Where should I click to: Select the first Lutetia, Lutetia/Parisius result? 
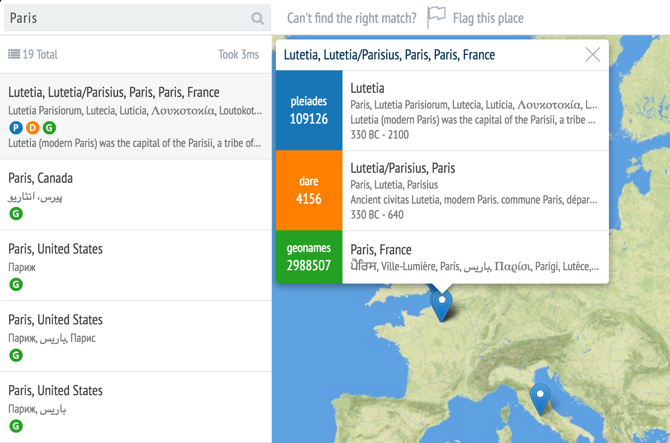[x=135, y=115]
